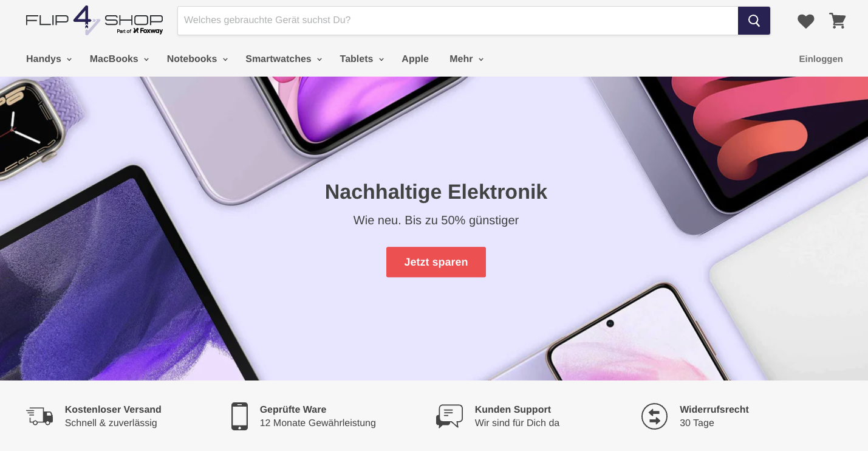
Task: Click the Jetzt sparen button
Action: (x=436, y=262)
